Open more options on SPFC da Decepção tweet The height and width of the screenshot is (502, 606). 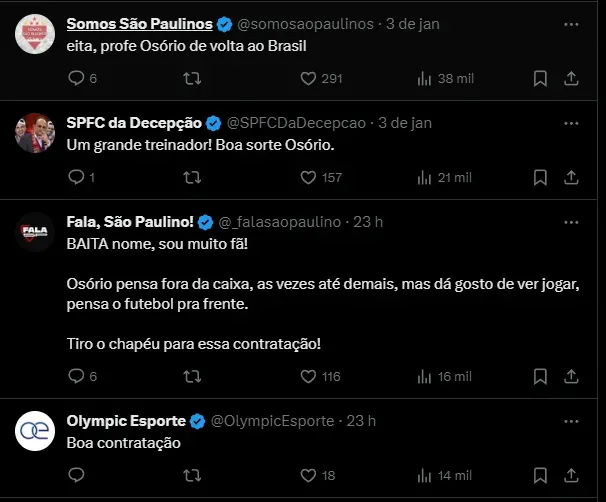pyautogui.click(x=570, y=123)
